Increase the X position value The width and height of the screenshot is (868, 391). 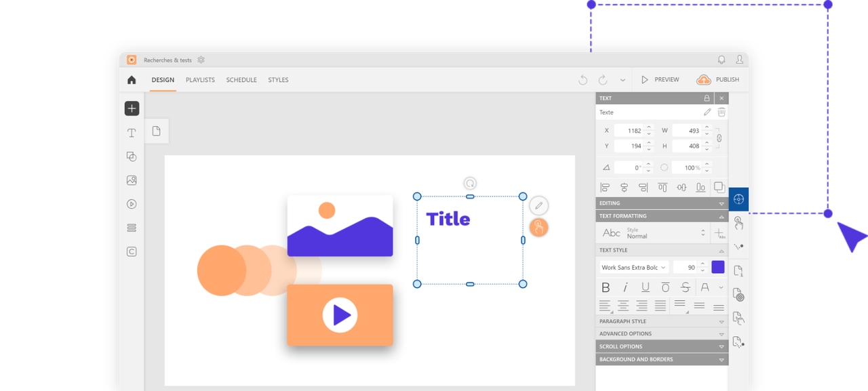coord(649,127)
